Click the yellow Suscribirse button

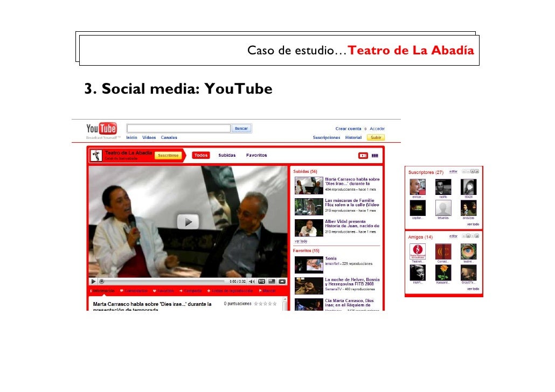click(x=168, y=155)
